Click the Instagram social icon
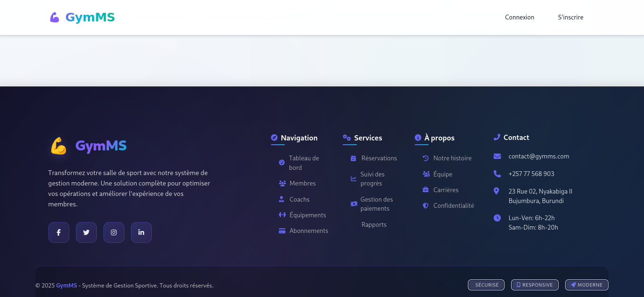 click(114, 232)
